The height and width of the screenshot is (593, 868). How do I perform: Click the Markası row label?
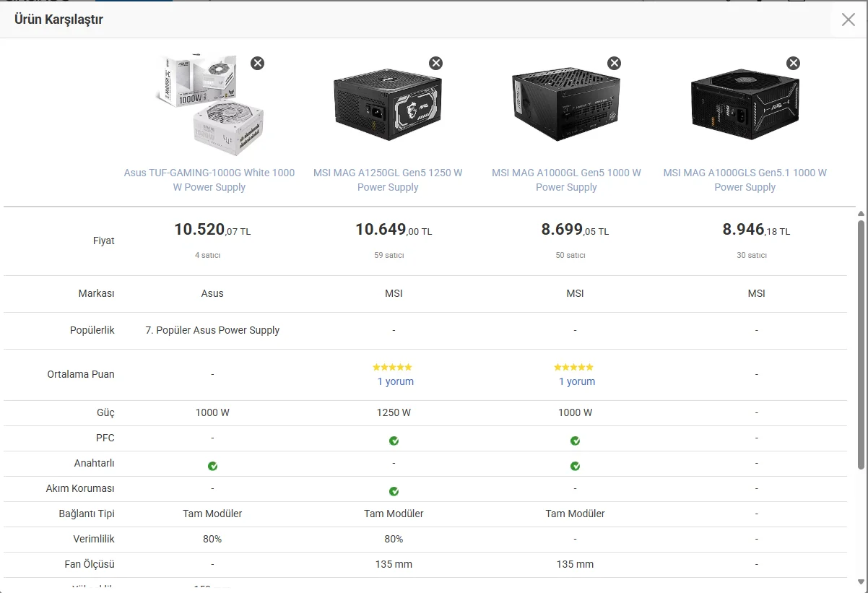(96, 293)
